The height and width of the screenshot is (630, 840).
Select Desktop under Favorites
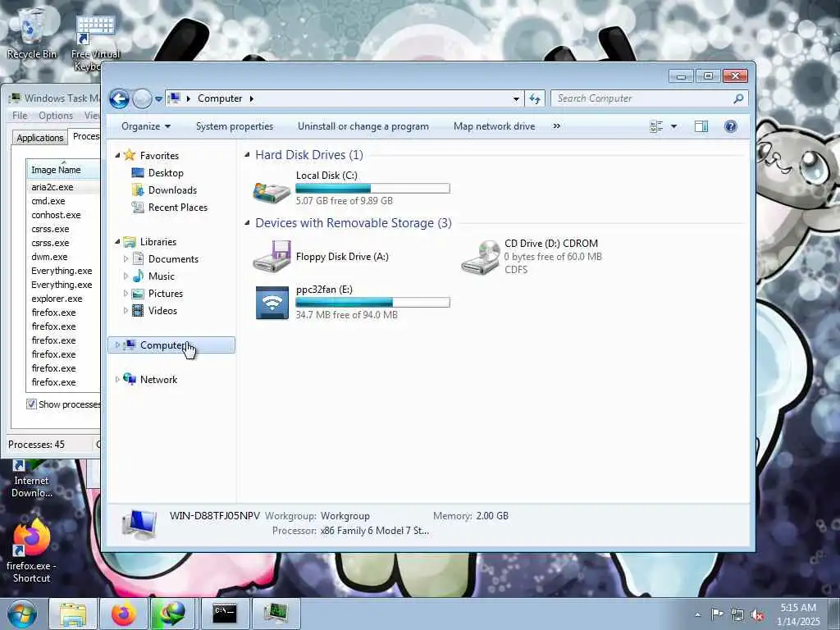[166, 173]
